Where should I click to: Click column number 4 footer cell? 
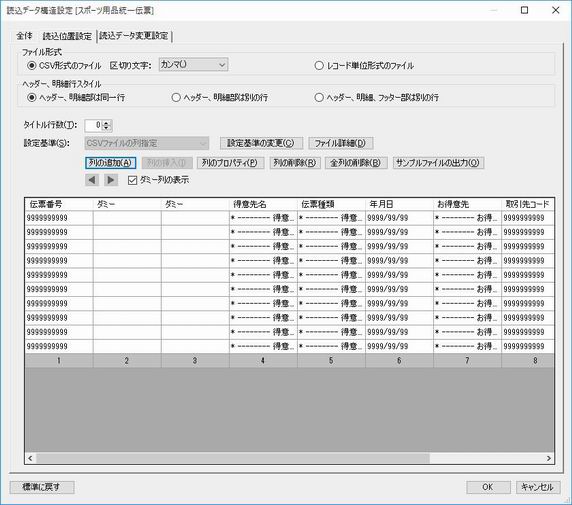coord(263,361)
